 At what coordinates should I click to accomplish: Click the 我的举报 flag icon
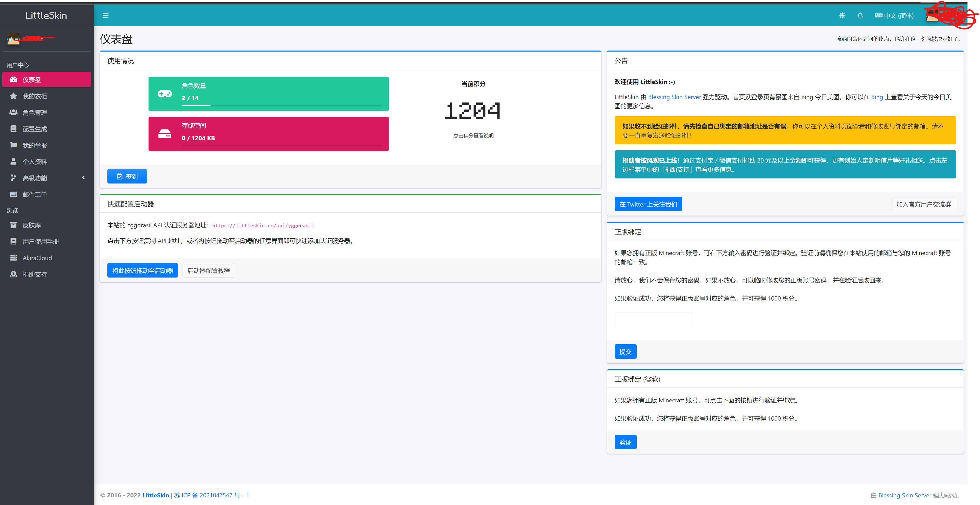pyautogui.click(x=13, y=145)
